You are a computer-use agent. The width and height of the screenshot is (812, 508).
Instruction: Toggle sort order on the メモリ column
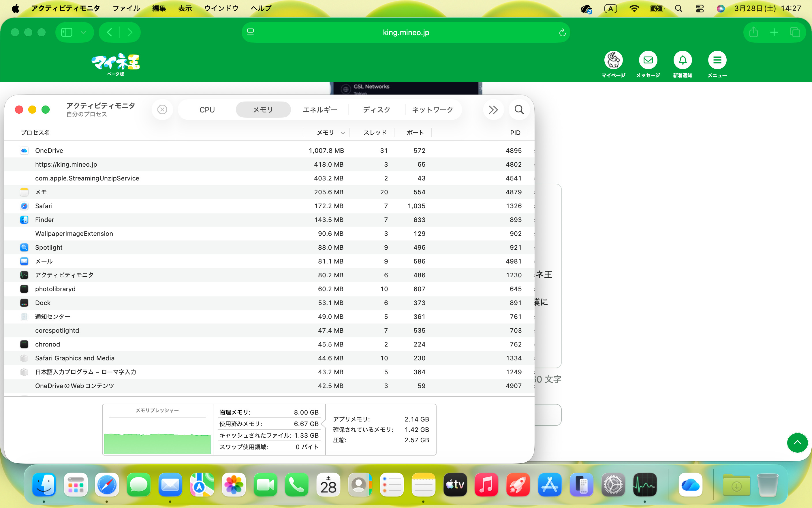point(326,133)
